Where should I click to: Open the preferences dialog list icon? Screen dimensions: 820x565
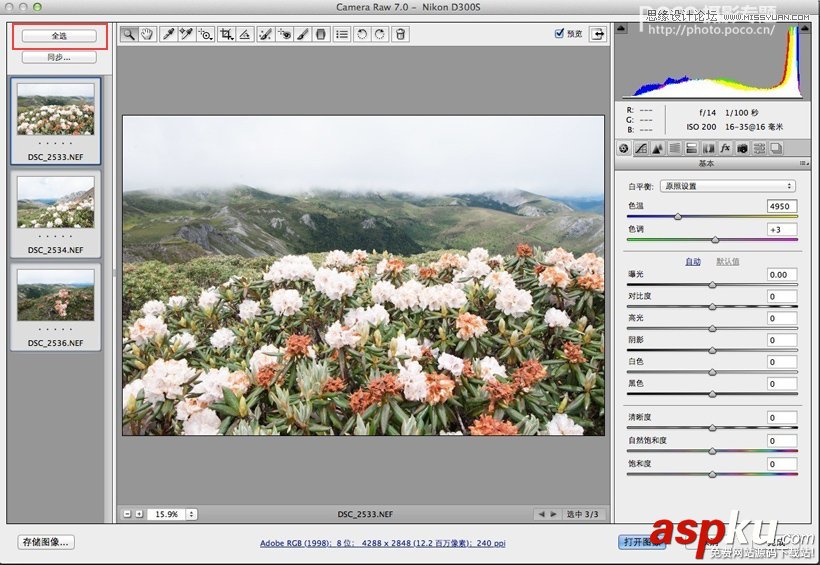[x=342, y=35]
